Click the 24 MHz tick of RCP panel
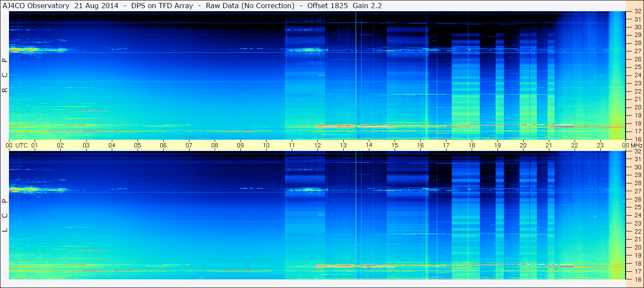This screenshot has height=288, width=644. pyautogui.click(x=638, y=75)
